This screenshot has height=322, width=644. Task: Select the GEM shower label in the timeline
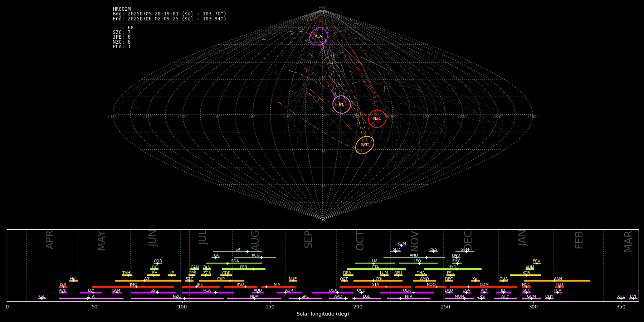tap(465, 250)
